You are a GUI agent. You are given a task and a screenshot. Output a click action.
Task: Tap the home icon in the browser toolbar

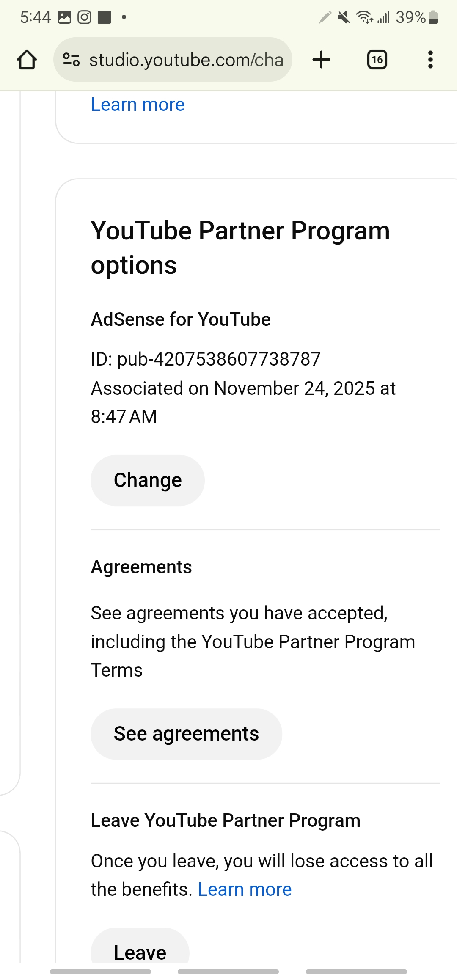pyautogui.click(x=28, y=59)
